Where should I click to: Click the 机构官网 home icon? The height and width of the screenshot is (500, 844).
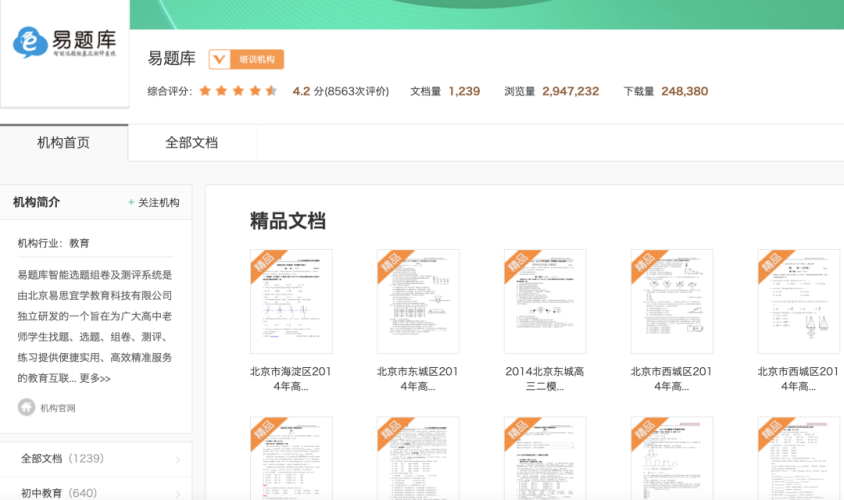pos(26,407)
